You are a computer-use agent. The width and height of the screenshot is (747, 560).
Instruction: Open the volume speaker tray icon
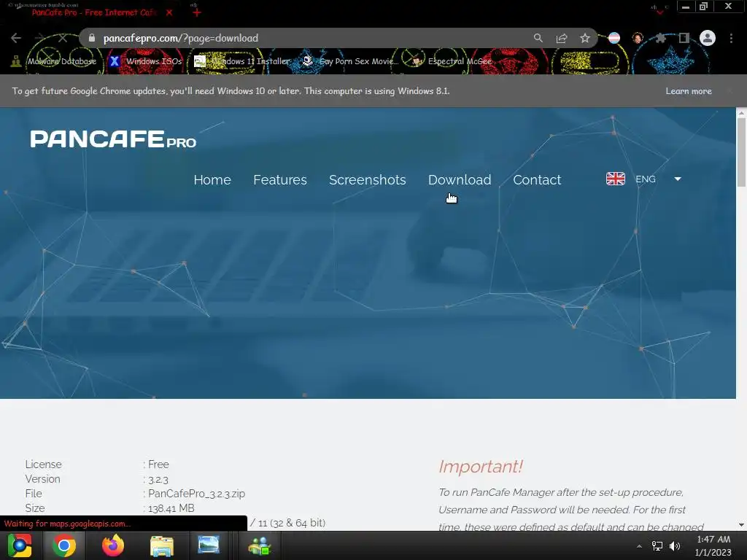tap(675, 546)
